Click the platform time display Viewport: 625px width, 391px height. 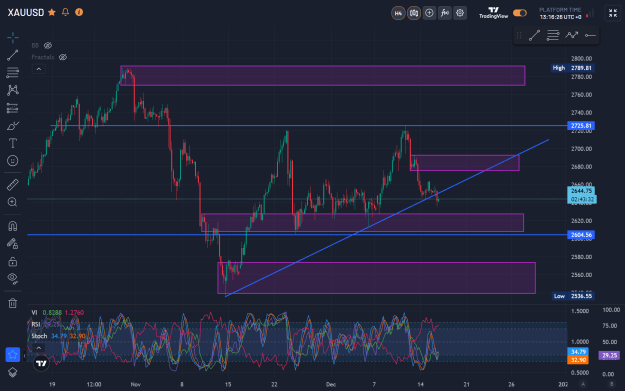(560, 14)
